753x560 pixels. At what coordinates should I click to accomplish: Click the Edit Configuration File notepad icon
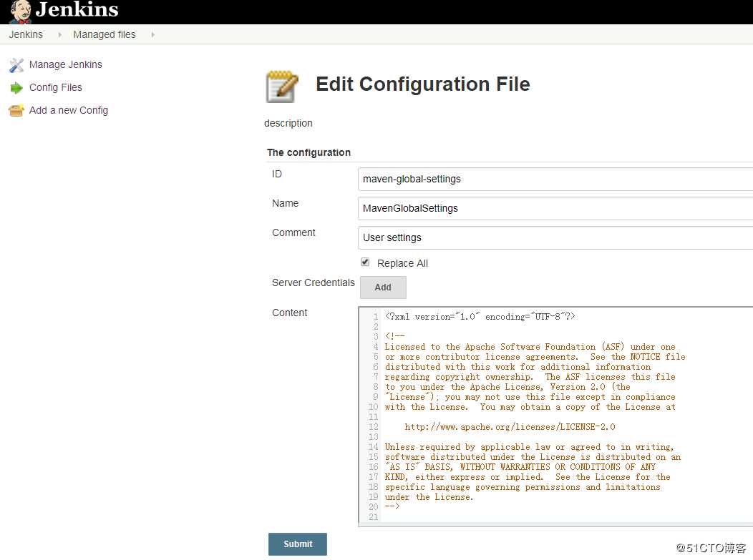(x=282, y=87)
